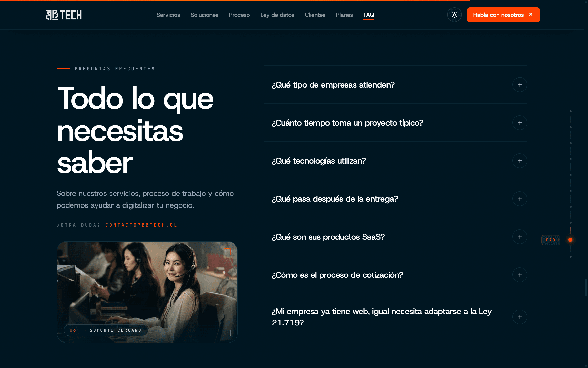Click the FAQ side indicator label
This screenshot has height=368, width=588.
tap(551, 240)
